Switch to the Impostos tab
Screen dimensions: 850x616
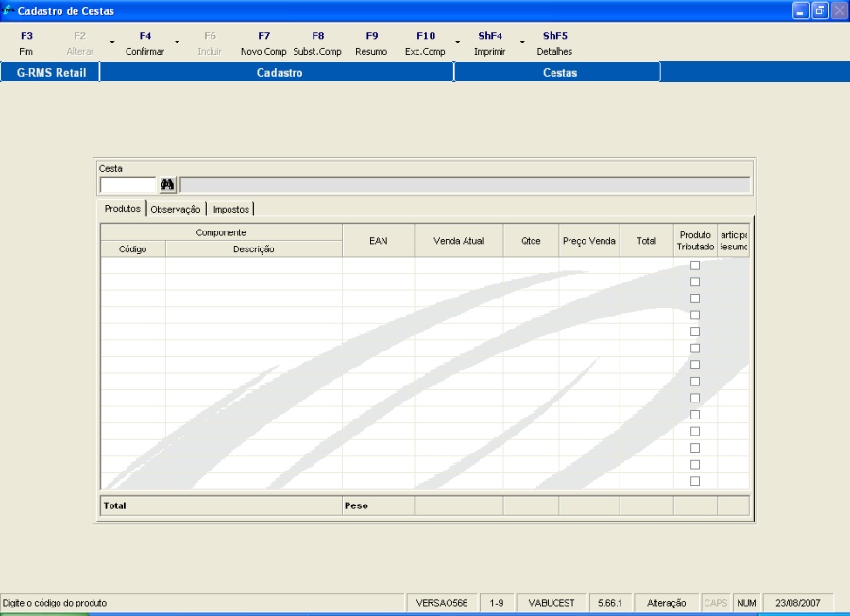pos(231,210)
